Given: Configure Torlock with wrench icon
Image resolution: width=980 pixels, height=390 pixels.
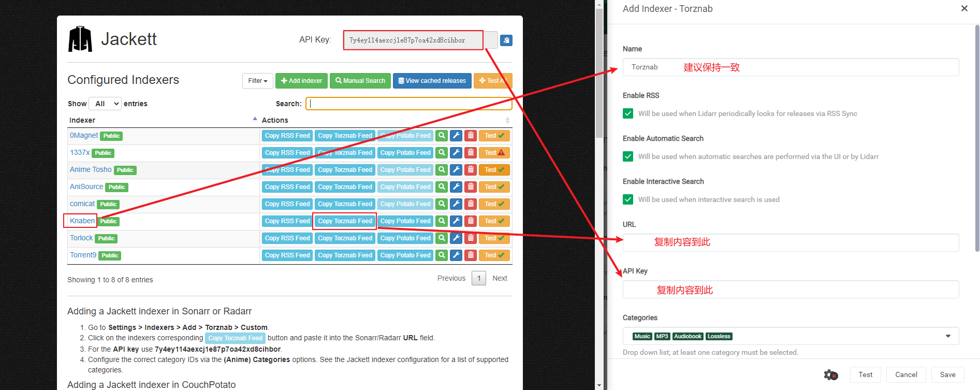Looking at the screenshot, I should pyautogui.click(x=456, y=238).
